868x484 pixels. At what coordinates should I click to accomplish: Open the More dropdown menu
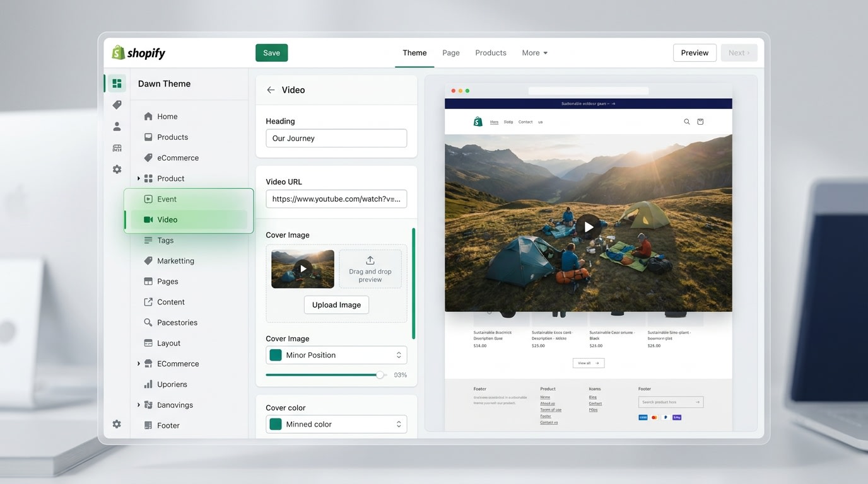tap(534, 53)
